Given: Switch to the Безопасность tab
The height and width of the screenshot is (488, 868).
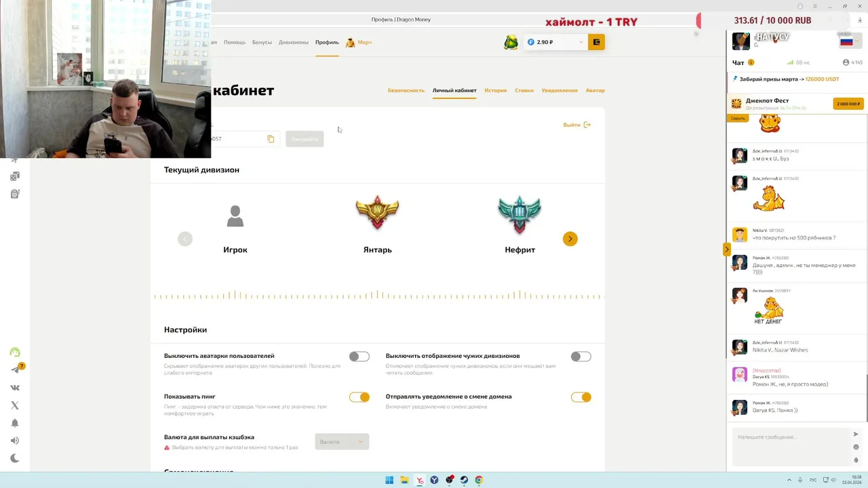Looking at the screenshot, I should pyautogui.click(x=406, y=90).
